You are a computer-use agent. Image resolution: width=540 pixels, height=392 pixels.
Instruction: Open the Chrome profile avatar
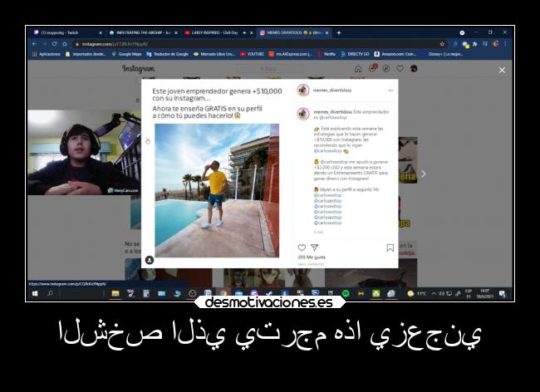pos(496,44)
